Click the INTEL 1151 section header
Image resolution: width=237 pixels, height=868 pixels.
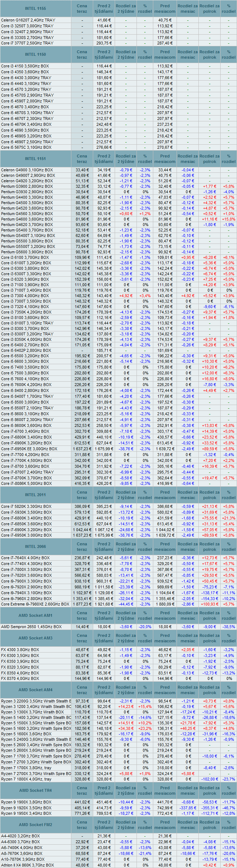click(x=35, y=159)
